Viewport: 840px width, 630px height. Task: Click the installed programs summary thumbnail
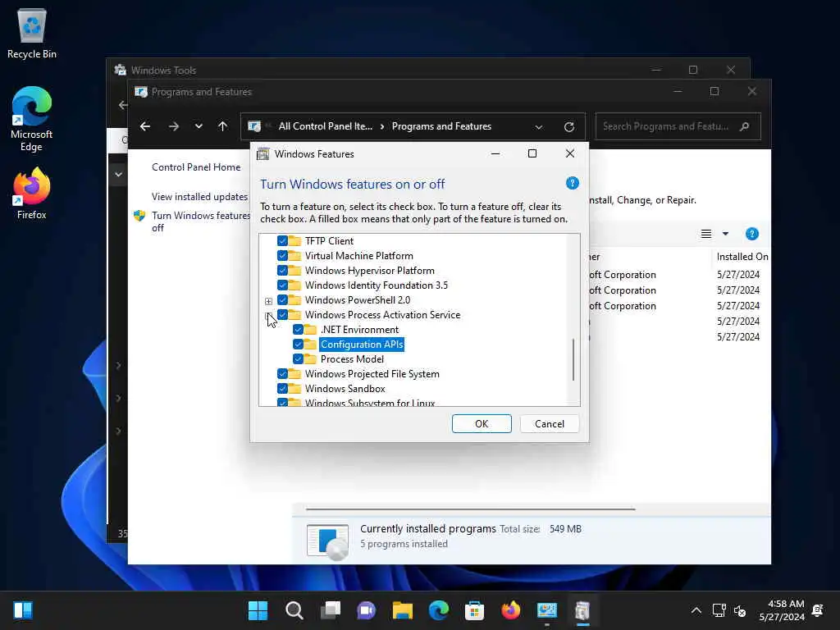click(327, 541)
